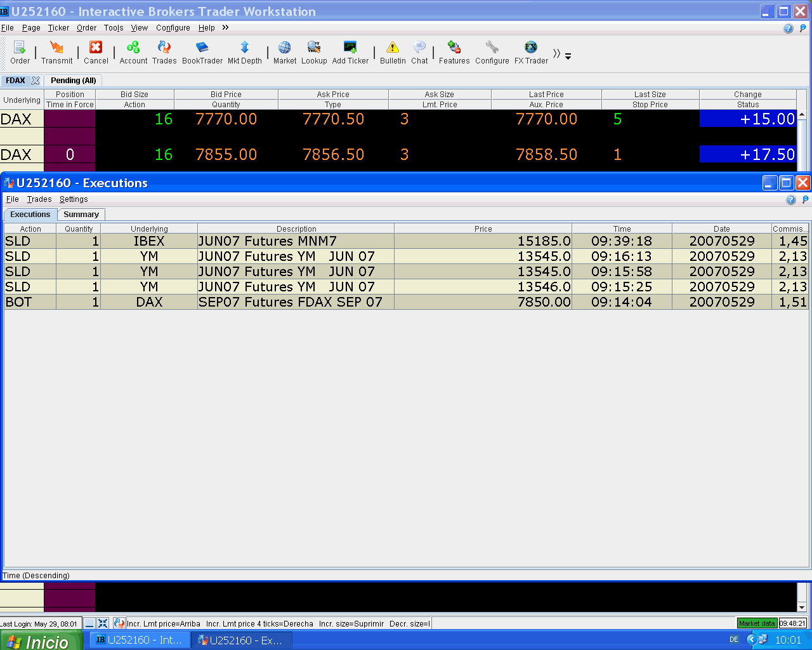Image resolution: width=812 pixels, height=650 pixels.
Task: Click the Order toolbar icon
Action: click(20, 53)
